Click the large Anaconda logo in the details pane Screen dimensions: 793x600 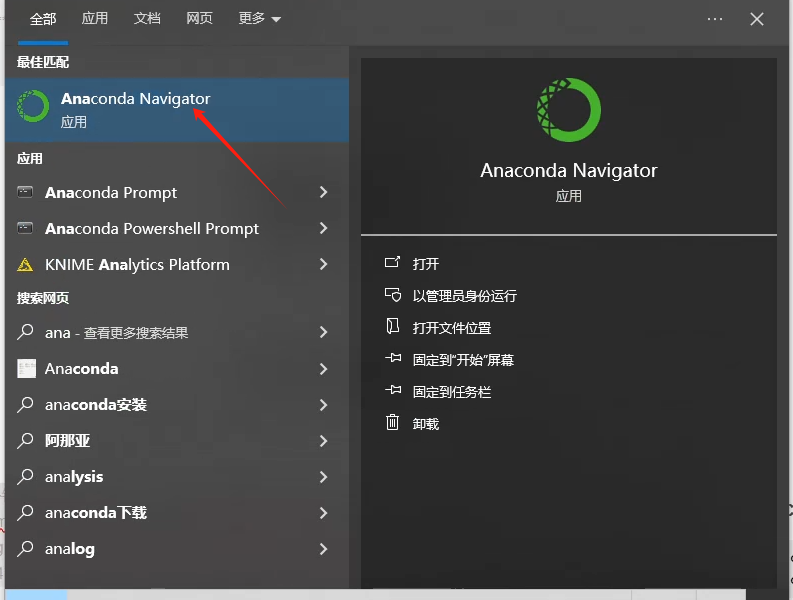568,110
